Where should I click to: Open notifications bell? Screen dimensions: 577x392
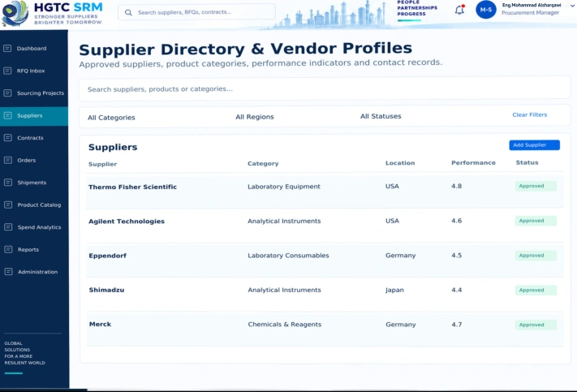coord(459,10)
